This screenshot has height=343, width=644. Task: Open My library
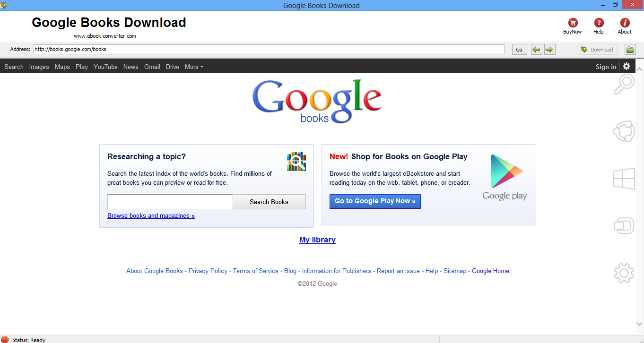[x=317, y=240]
